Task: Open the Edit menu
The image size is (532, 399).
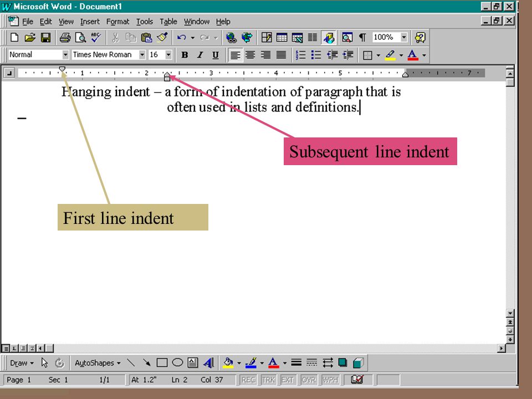Action: coord(46,22)
